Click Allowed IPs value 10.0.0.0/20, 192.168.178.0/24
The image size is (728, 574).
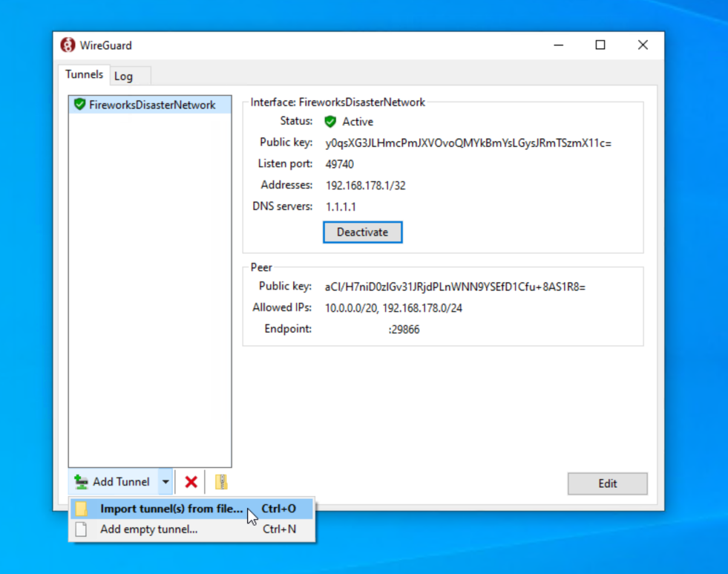[x=393, y=308]
